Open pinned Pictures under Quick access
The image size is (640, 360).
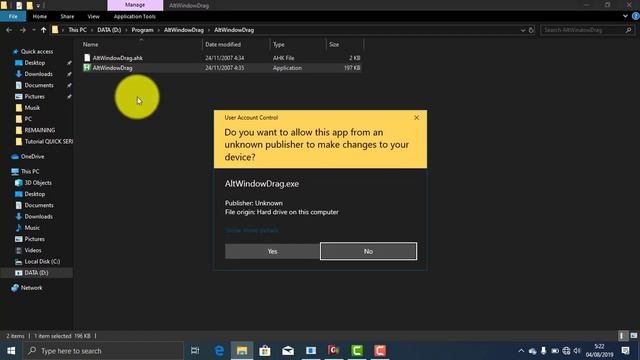[x=35, y=97]
